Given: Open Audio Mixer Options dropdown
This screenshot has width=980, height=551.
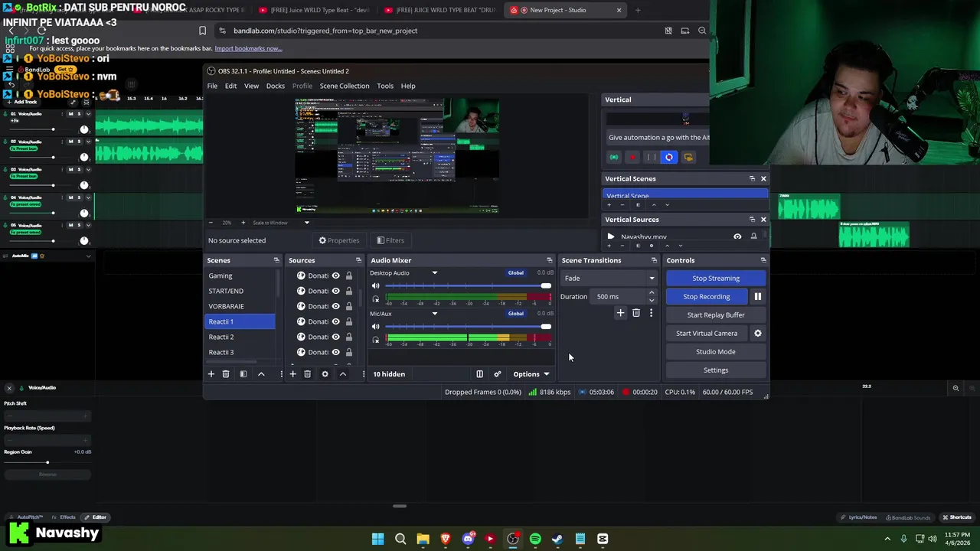Looking at the screenshot, I should (531, 374).
